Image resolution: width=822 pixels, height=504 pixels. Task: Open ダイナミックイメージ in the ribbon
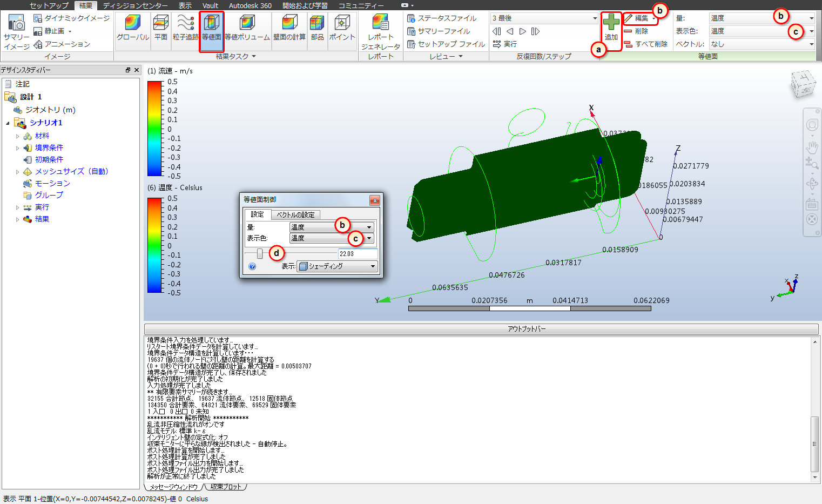[x=71, y=18]
